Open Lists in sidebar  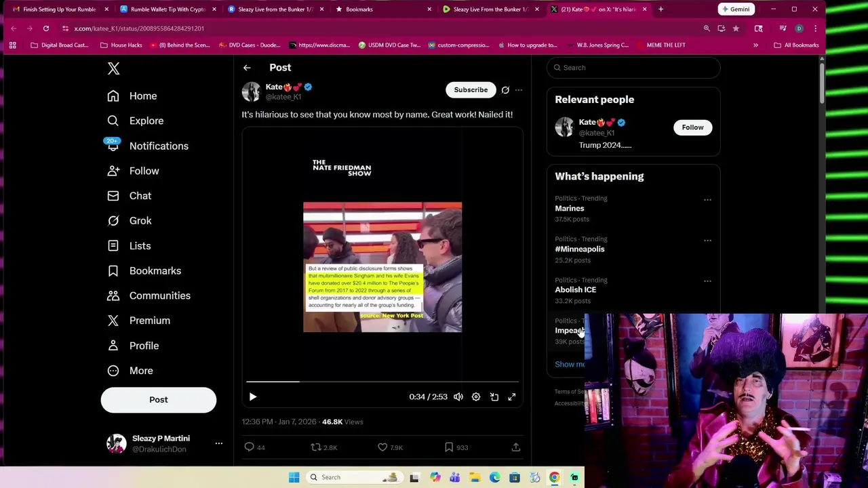(130, 246)
